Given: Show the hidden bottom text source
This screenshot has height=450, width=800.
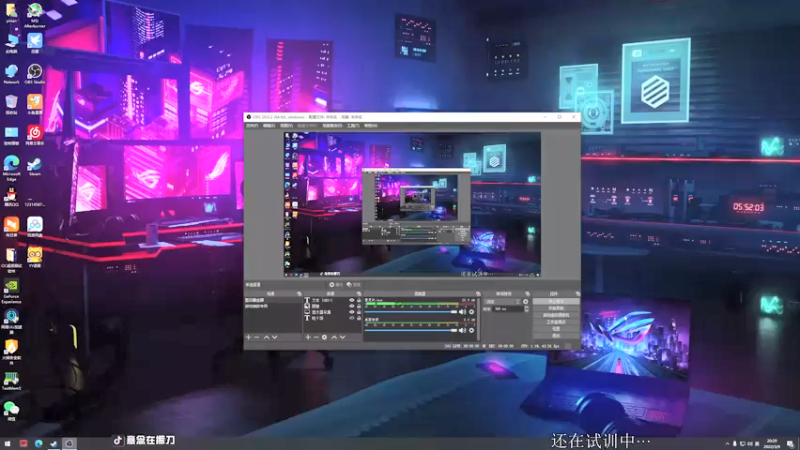Looking at the screenshot, I should pos(351,318).
